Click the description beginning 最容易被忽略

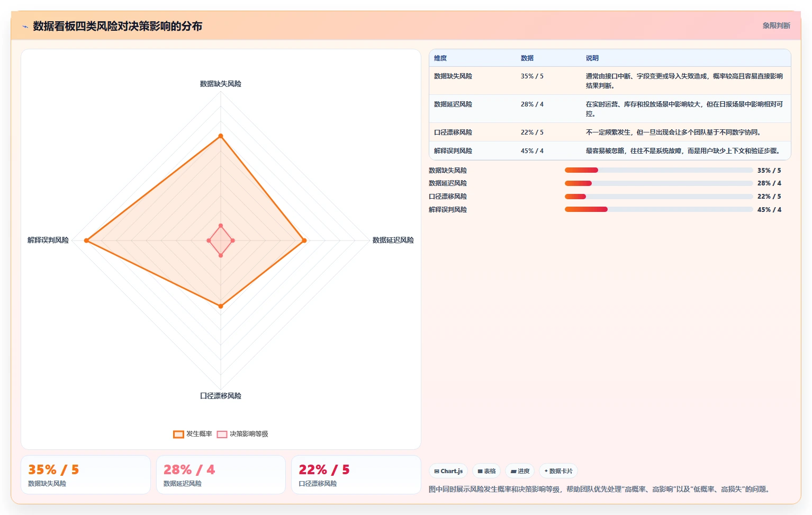tap(683, 151)
